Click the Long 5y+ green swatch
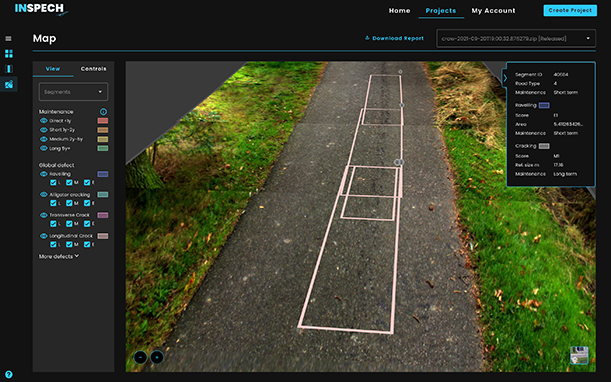The height and width of the screenshot is (382, 611). (x=103, y=148)
